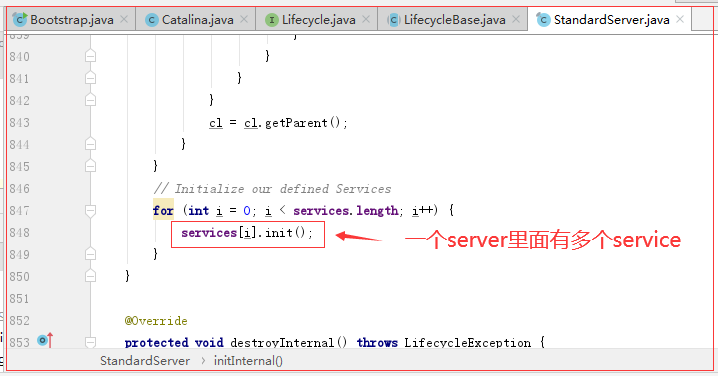718x376 pixels.
Task: Close the StandardServer.java tab
Action: pyautogui.click(x=680, y=19)
